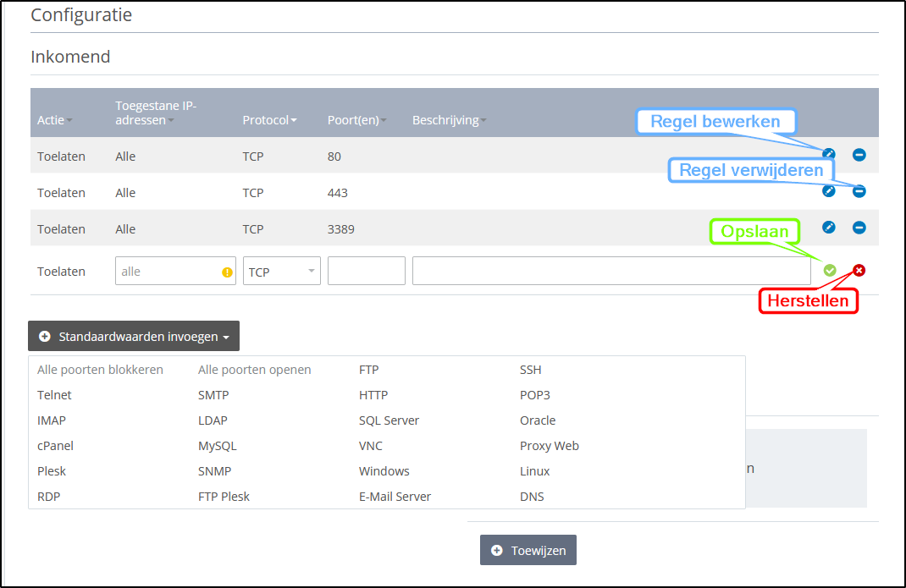
Task: Remove the port 443 rule
Action: (859, 191)
